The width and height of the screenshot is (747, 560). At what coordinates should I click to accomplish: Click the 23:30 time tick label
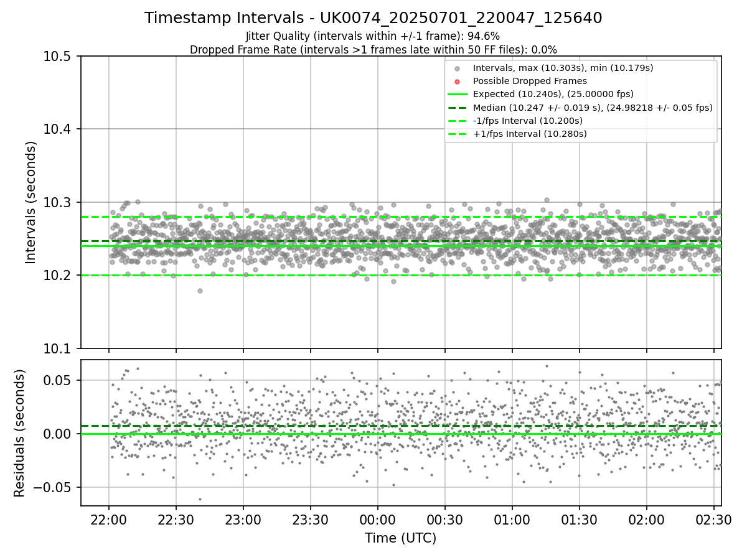click(311, 519)
